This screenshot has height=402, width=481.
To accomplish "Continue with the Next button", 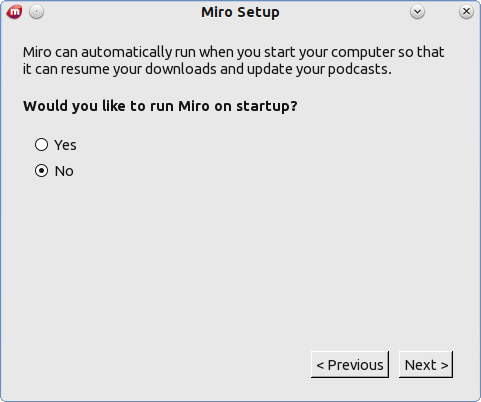I will (426, 364).
